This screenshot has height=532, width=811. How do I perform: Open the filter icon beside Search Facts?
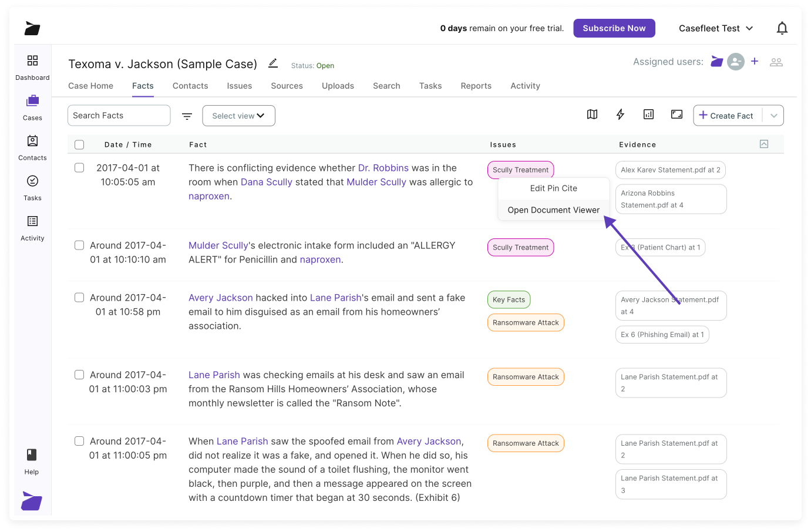point(187,116)
